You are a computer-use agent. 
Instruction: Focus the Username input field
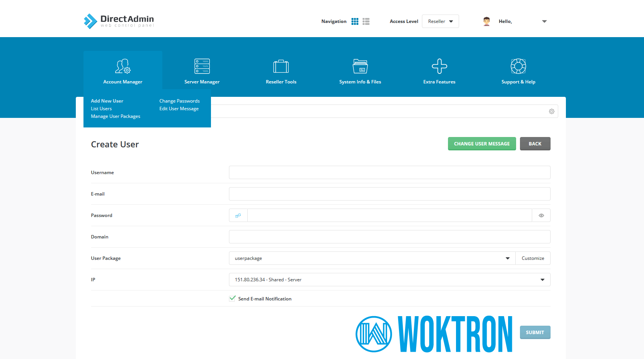point(390,173)
